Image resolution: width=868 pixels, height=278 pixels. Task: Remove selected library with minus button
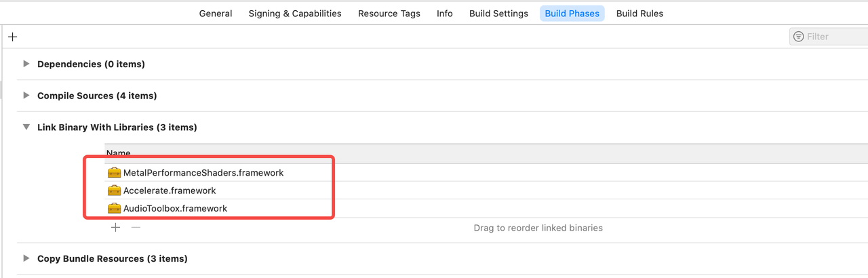click(x=136, y=228)
